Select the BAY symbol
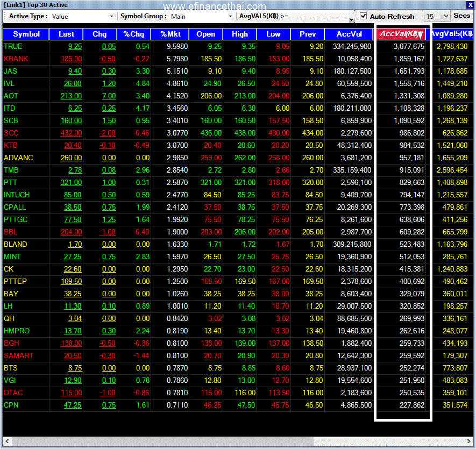The width and height of the screenshot is (476, 449). pyautogui.click(x=11, y=294)
